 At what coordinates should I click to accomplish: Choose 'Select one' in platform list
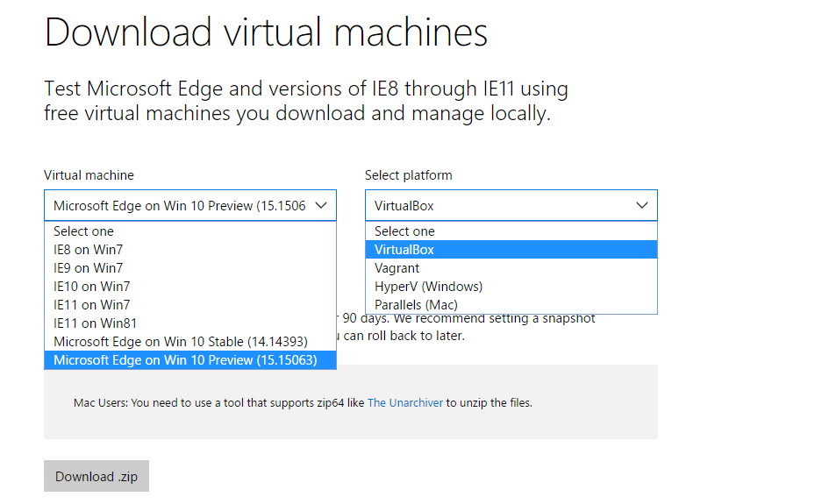point(511,231)
